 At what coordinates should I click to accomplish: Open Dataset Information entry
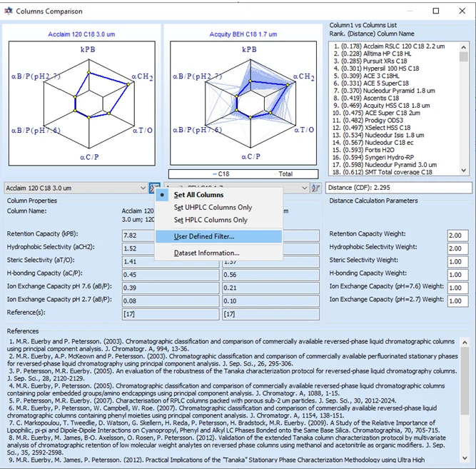tap(219, 253)
